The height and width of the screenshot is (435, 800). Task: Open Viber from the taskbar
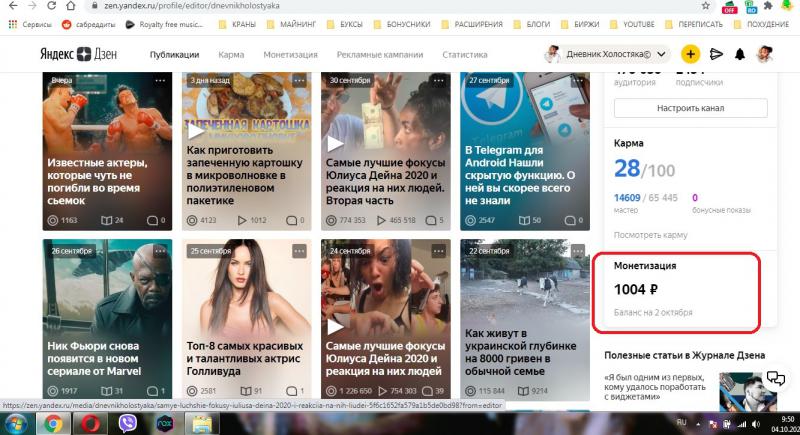point(128,423)
